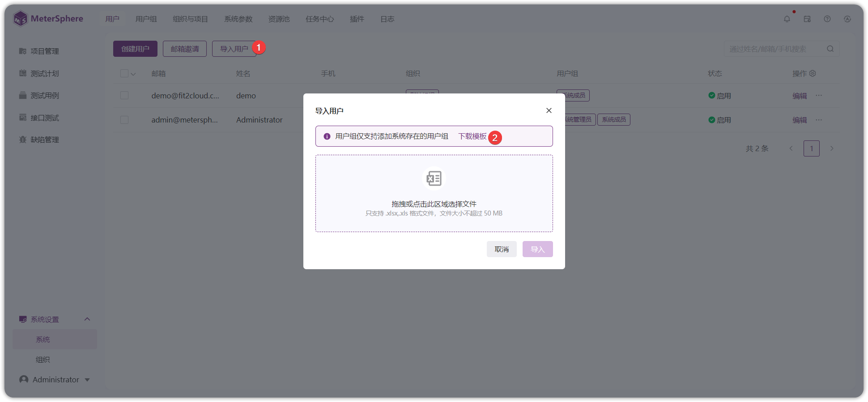Open the help question mark icon
Screen dimensions: 868x402
(x=827, y=19)
